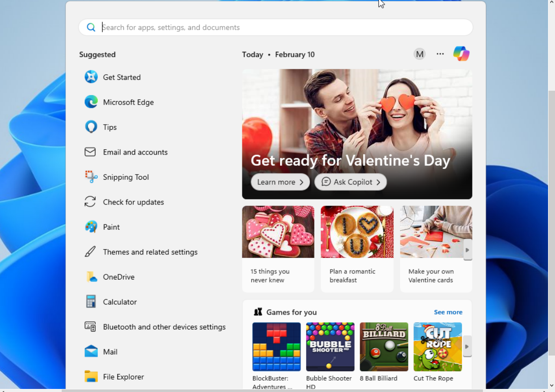This screenshot has width=555, height=392.
Task: Click the Learn more button
Action: [x=280, y=182]
